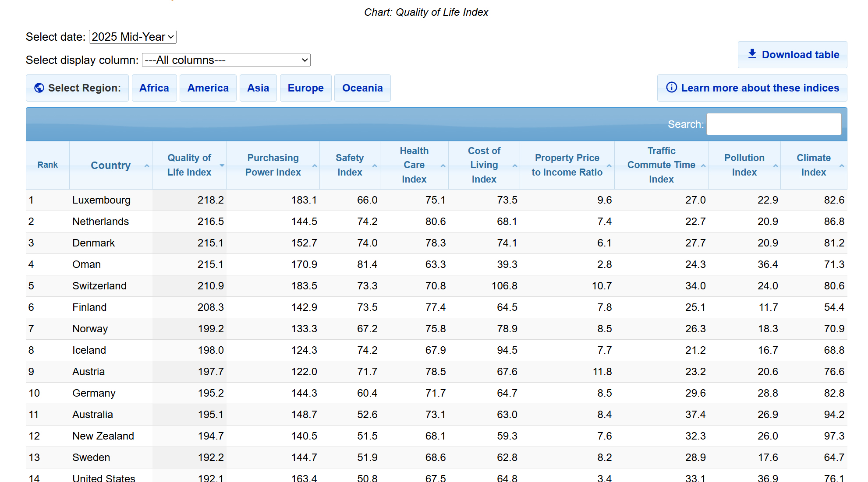The image size is (868, 482).
Task: Open the Select date dropdown
Action: pyautogui.click(x=132, y=37)
